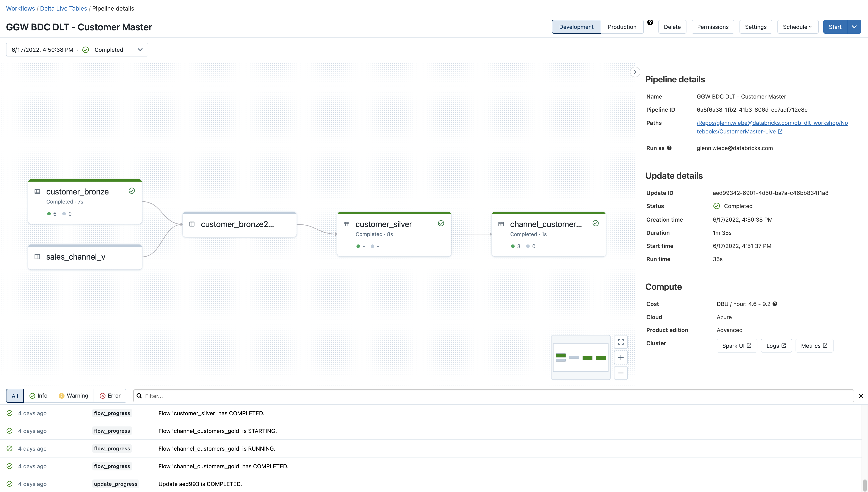This screenshot has height=492, width=868.
Task: Zoom in on the pipeline graph
Action: click(621, 357)
